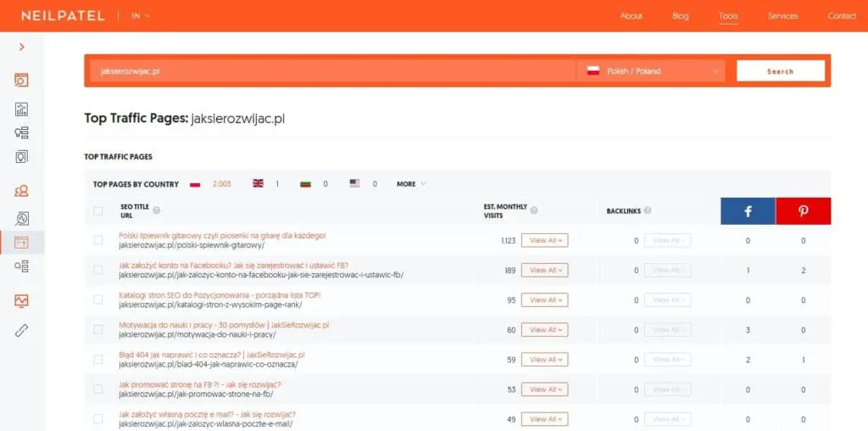Open the Contact menu item
Screen dimensions: 868x431
(842, 15)
